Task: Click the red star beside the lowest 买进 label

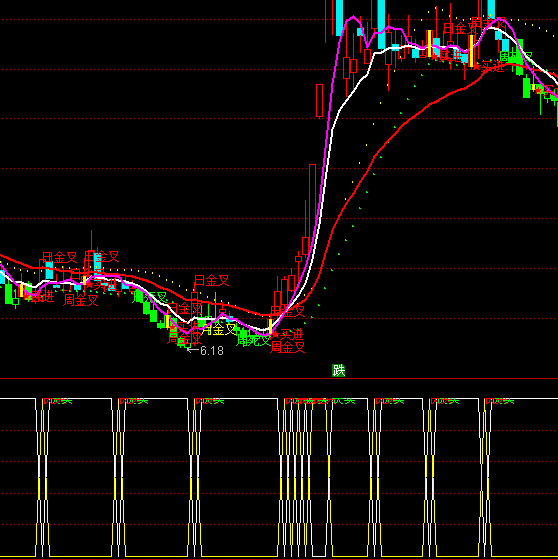Action: pyautogui.click(x=275, y=335)
